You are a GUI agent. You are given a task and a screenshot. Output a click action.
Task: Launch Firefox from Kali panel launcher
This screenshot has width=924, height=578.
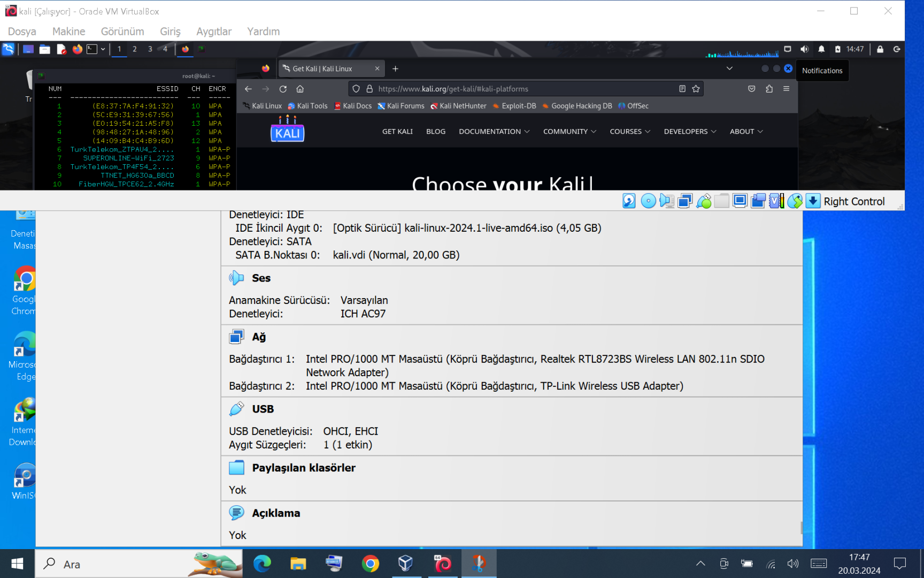(78, 49)
